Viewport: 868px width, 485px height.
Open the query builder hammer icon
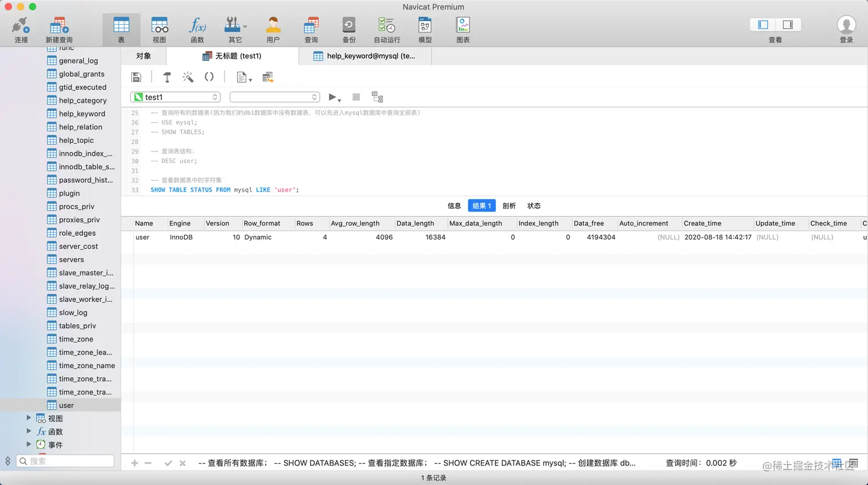[x=167, y=77]
